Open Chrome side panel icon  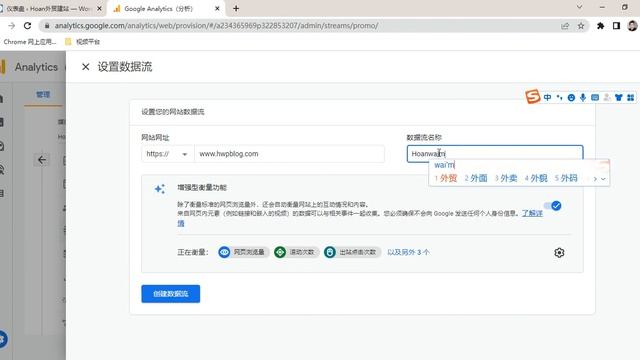tap(616, 26)
